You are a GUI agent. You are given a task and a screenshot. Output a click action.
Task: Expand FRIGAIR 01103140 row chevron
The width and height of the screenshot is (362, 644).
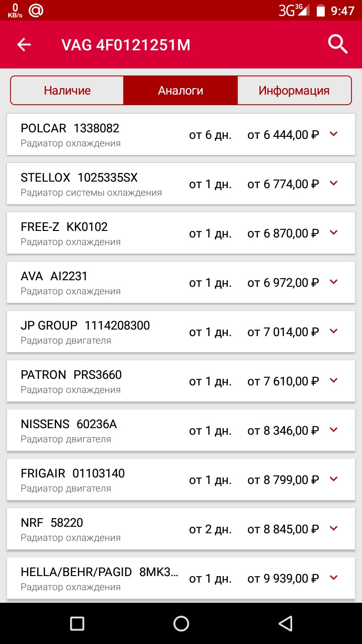333,479
